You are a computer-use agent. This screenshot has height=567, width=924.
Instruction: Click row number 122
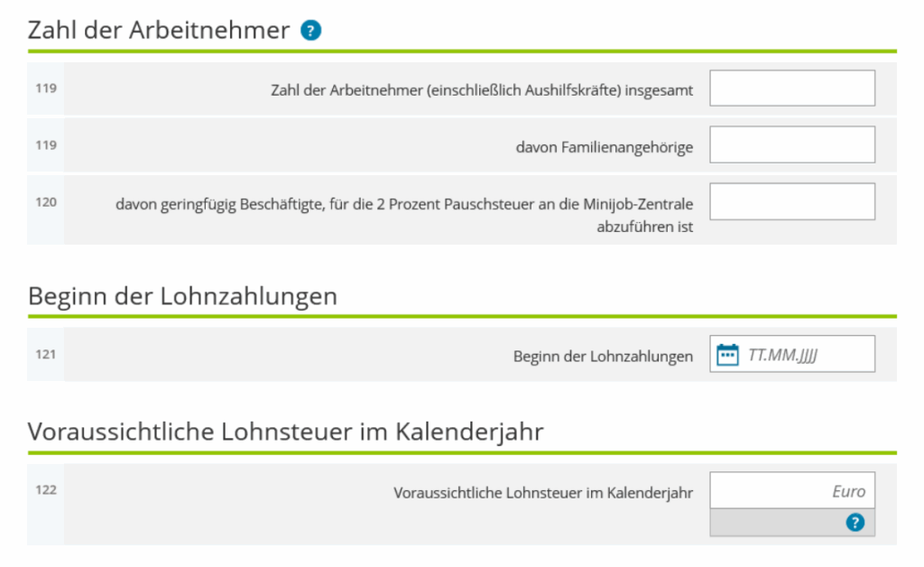click(46, 490)
